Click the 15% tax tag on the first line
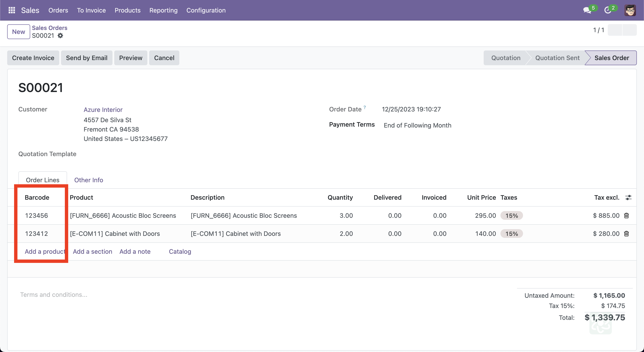644x352 pixels. 511,216
